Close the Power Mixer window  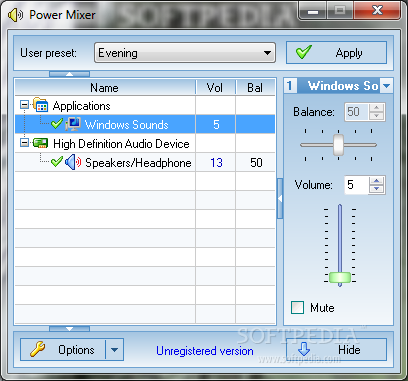(377, 10)
